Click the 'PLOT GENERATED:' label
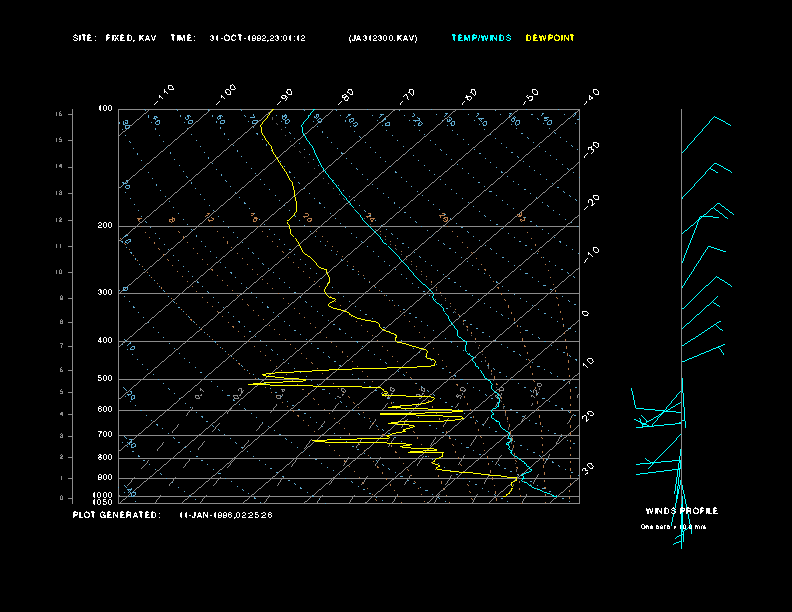Screen dimensions: 792x612 click(x=117, y=515)
